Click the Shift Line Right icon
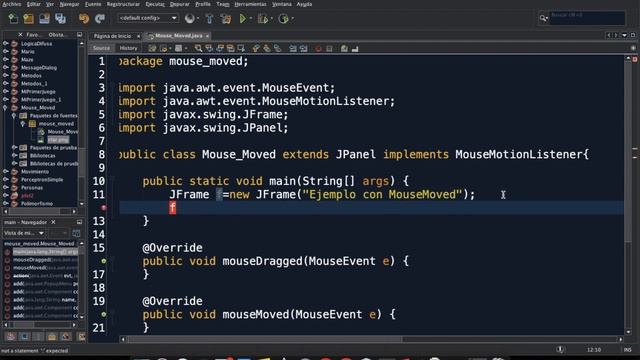Image resolution: width=640 pixels, height=360 pixels. point(303,48)
